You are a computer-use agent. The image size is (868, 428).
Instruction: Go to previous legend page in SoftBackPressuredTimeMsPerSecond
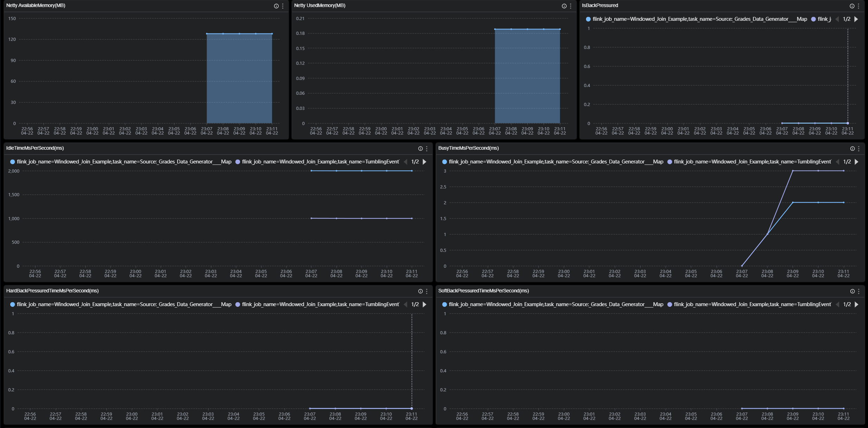click(x=837, y=304)
